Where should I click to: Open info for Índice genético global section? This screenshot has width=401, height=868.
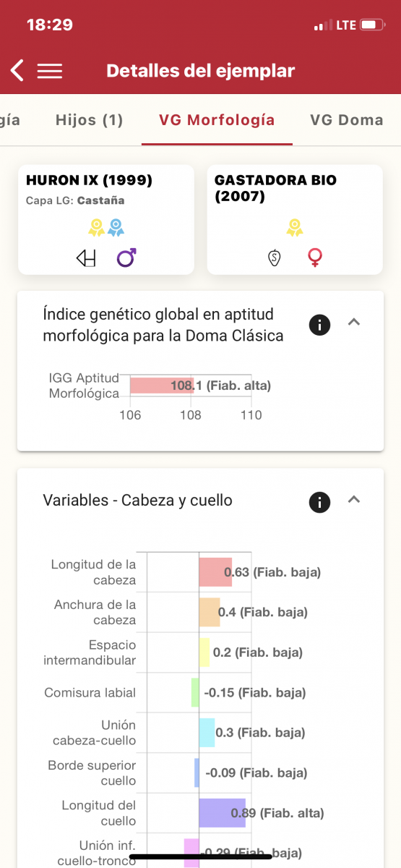click(x=319, y=325)
